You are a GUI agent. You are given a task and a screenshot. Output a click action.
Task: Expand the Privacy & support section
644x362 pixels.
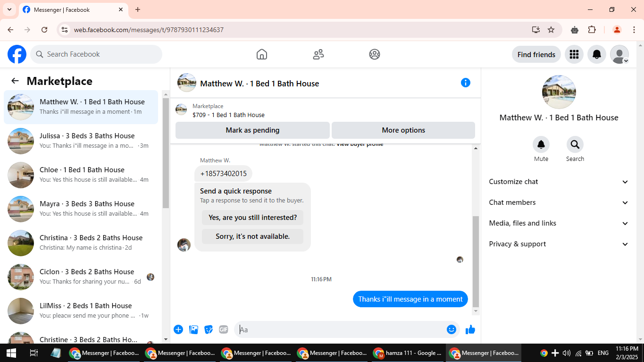tap(559, 244)
